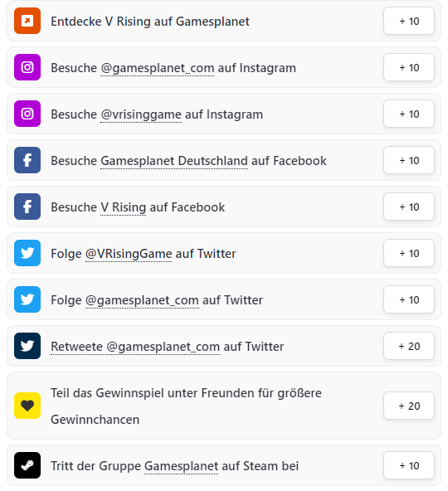The image size is (448, 491).
Task: Click Instagram icon for @vrisinggame entry
Action: click(27, 114)
